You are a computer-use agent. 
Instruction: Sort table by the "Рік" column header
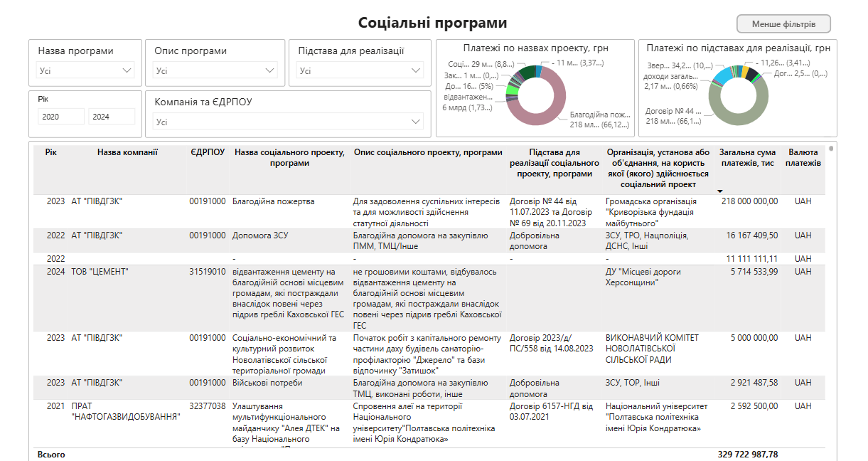tap(50, 152)
